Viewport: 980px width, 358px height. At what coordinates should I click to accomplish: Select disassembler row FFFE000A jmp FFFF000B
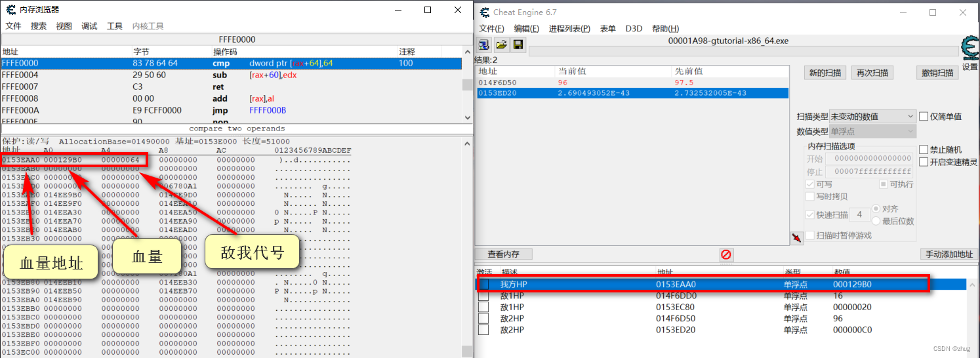tap(231, 110)
